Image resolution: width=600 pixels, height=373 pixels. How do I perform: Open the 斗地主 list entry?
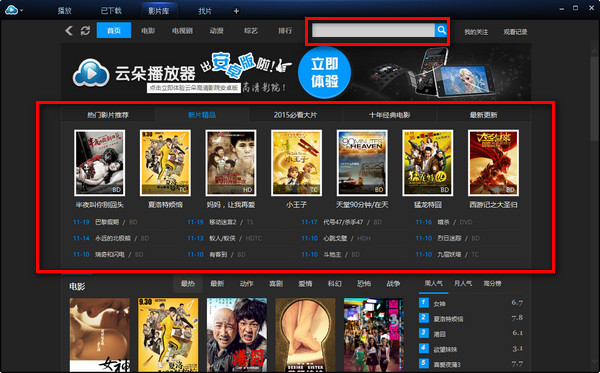click(x=332, y=254)
